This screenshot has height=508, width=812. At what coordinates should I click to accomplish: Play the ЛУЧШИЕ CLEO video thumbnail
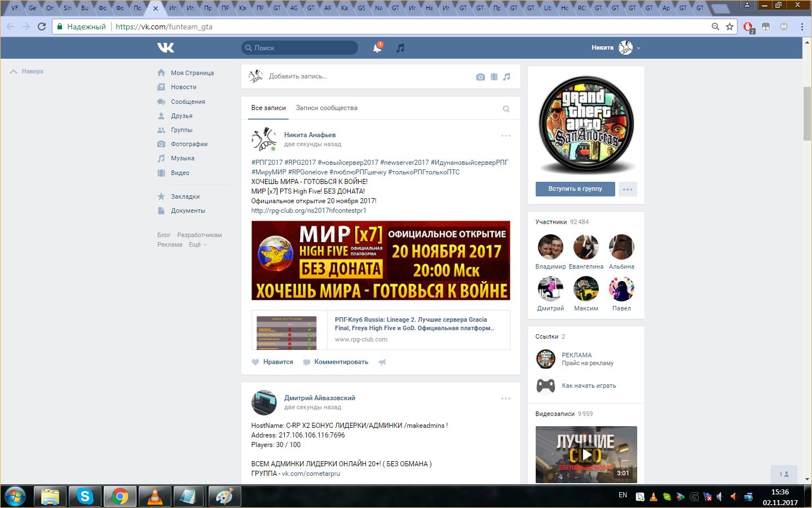tap(586, 454)
